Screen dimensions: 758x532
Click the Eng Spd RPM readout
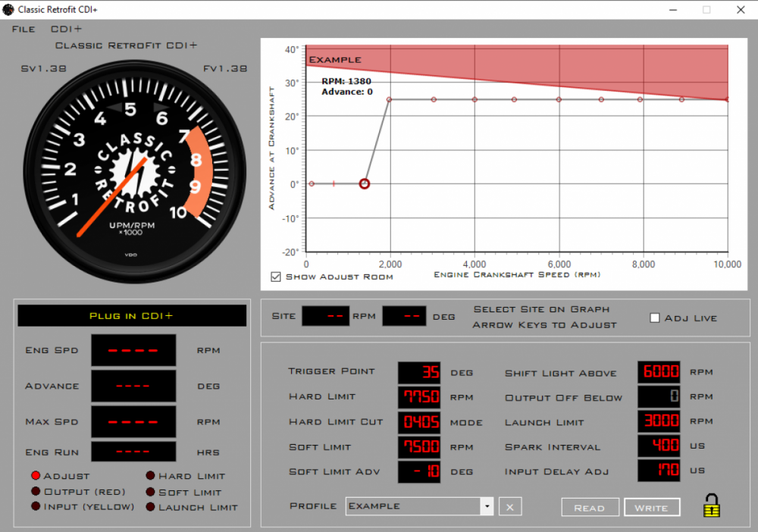(133, 350)
